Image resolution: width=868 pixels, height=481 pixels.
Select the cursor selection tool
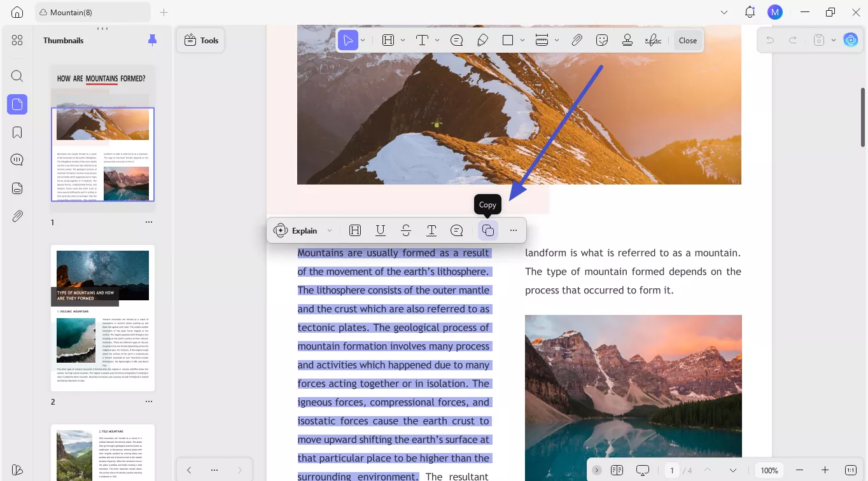[347, 40]
